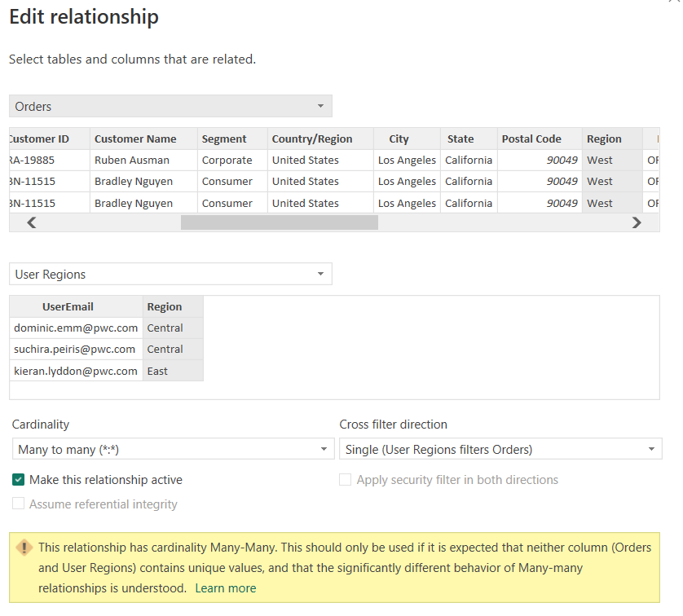Open the Cardinality Many to many dropdown

pyautogui.click(x=173, y=449)
